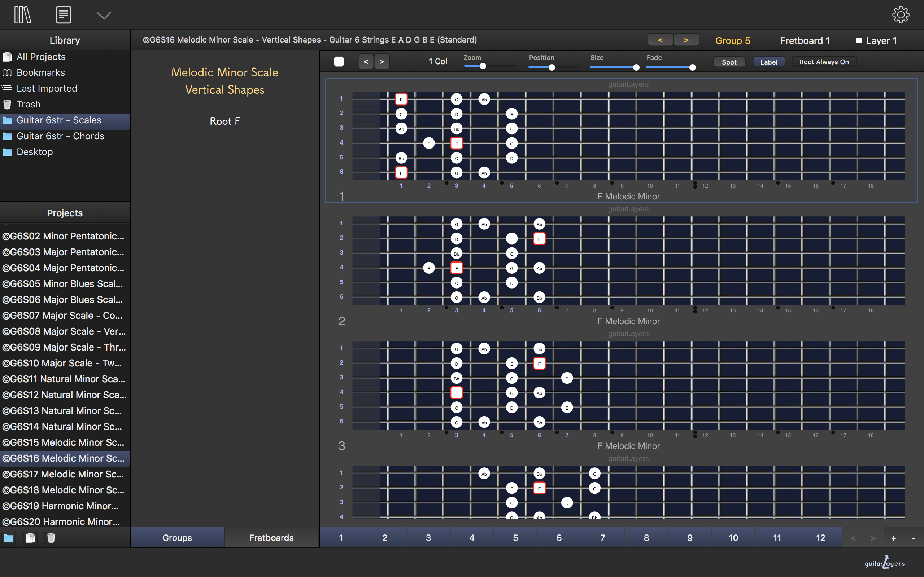Open the G6S17 Melodic Minor project
Screen dimensions: 924x577
coord(63,474)
